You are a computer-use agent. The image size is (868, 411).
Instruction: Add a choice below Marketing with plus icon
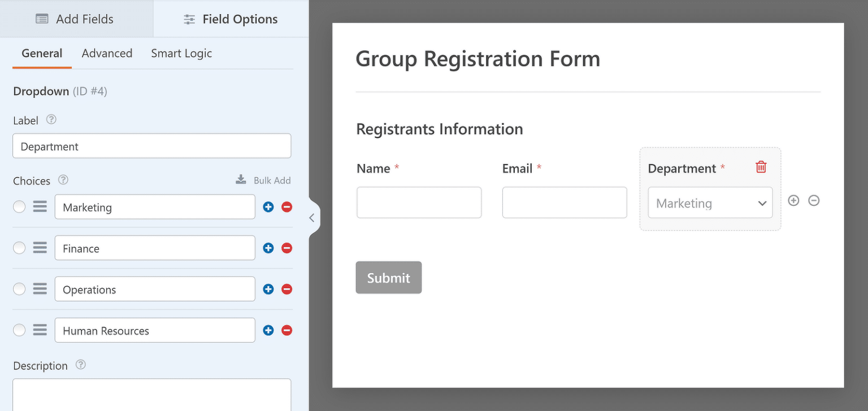click(x=268, y=206)
